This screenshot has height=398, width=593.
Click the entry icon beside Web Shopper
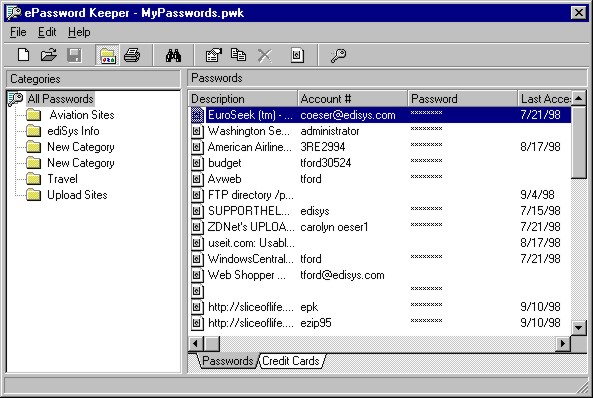click(197, 275)
